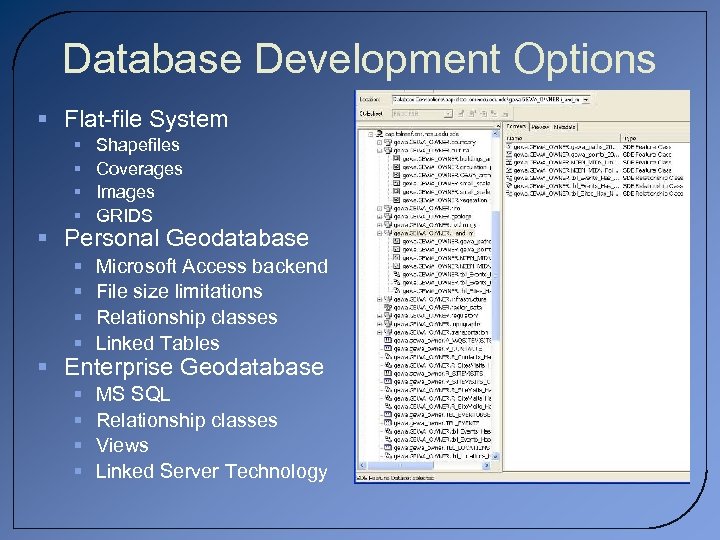Close the catalog tree pane with X

(x=498, y=125)
